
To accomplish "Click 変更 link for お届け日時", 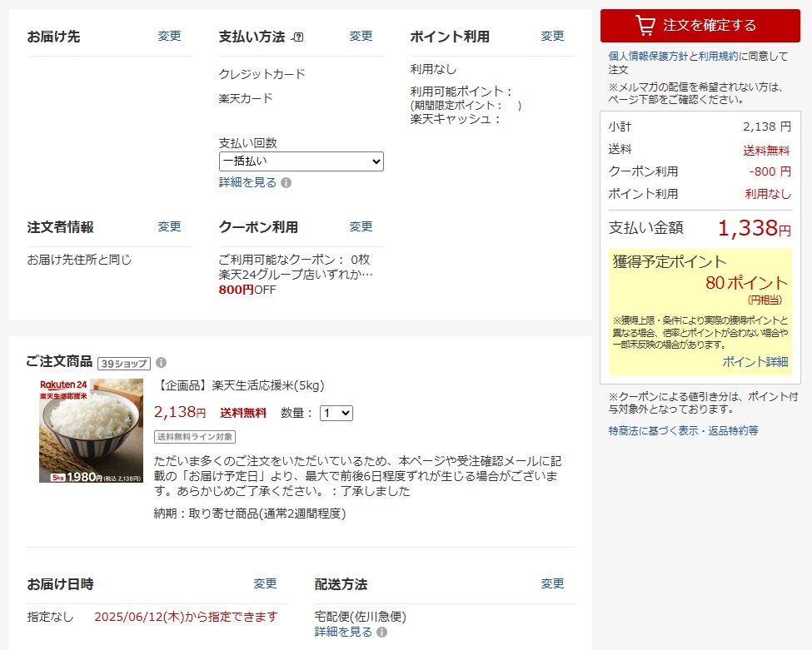I will (x=265, y=583).
